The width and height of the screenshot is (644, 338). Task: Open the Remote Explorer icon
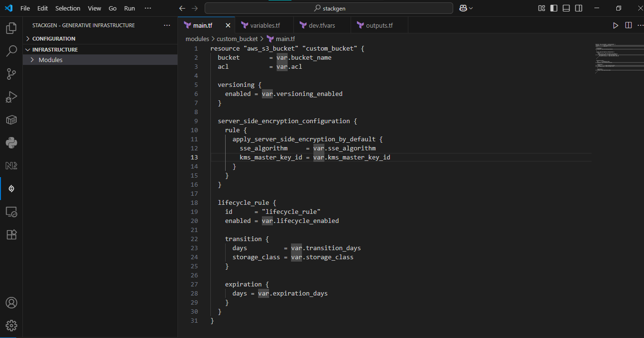[11, 211]
